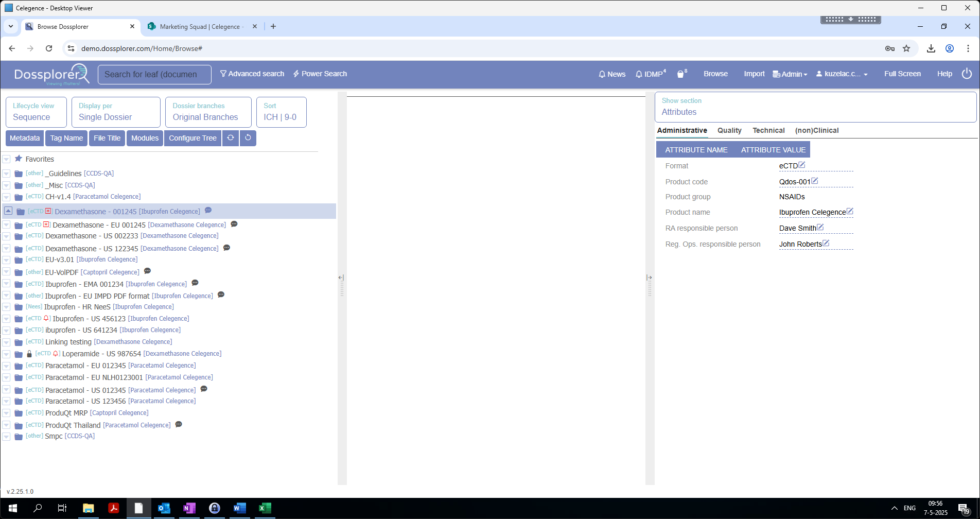This screenshot has height=519, width=980.
Task: Open the Lifecycle view Sequence dropdown
Action: click(x=36, y=112)
